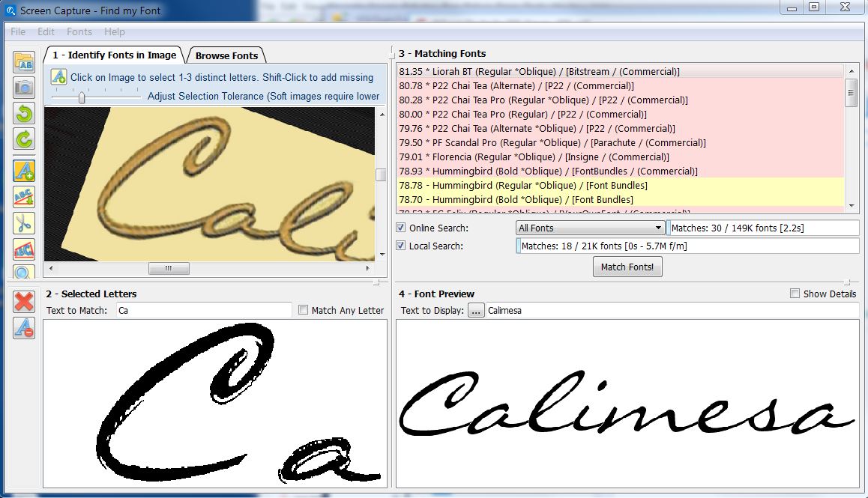This screenshot has width=868, height=498.
Task: Click the Match Fonts! button
Action: pyautogui.click(x=627, y=267)
